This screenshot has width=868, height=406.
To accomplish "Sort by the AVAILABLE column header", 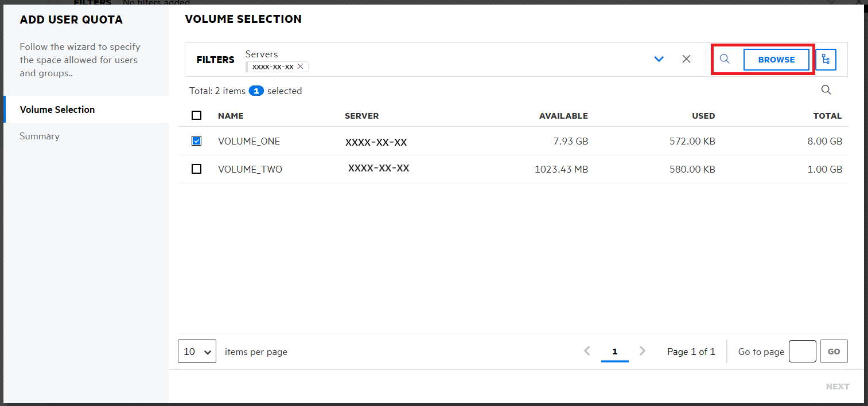I will [563, 116].
